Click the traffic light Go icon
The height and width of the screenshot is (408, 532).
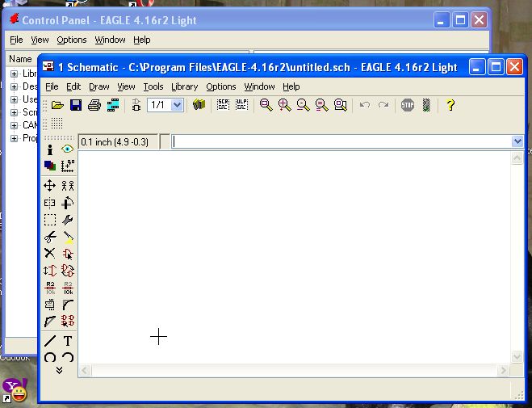pyautogui.click(x=426, y=105)
